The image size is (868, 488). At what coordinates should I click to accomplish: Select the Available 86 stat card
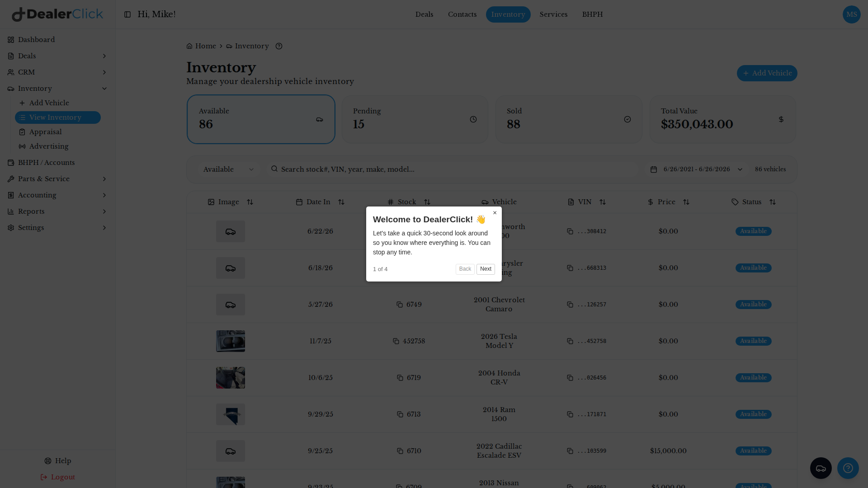pos(261,119)
